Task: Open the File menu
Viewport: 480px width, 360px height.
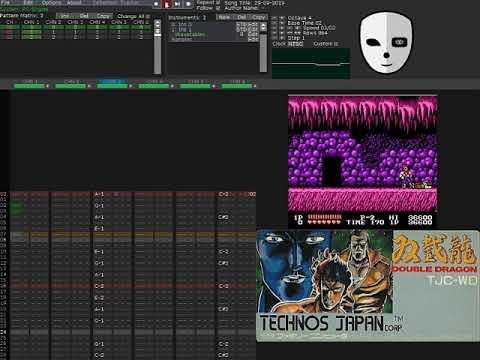Action: (x=5, y=3)
